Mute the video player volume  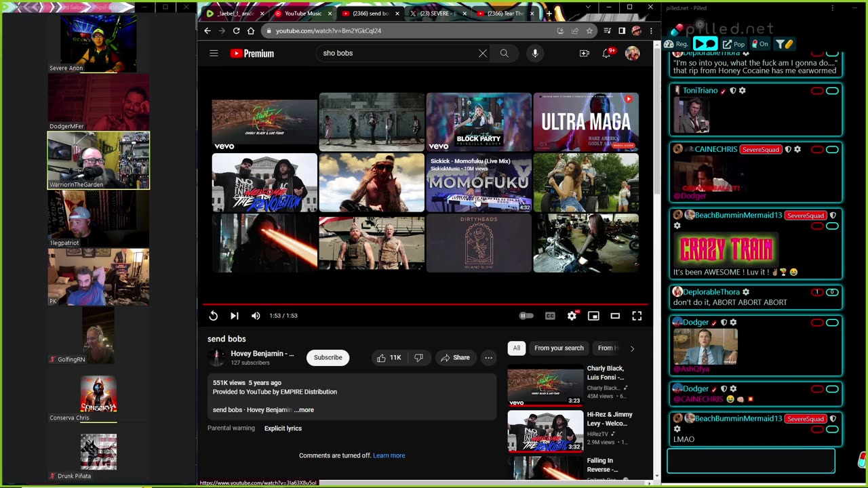click(x=256, y=316)
